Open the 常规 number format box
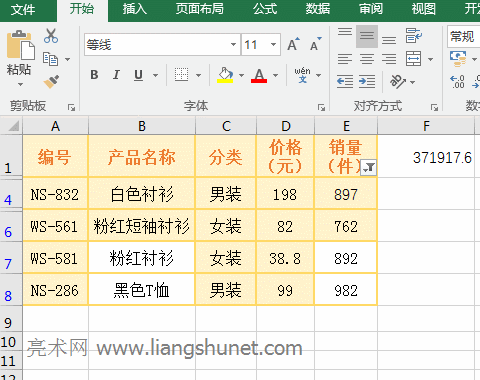The image size is (480, 380). tap(463, 36)
